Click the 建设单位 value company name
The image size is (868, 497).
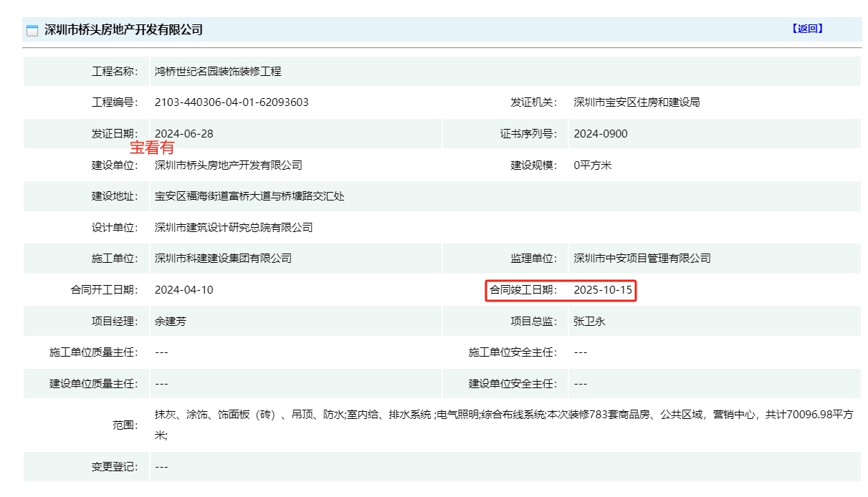point(228,165)
